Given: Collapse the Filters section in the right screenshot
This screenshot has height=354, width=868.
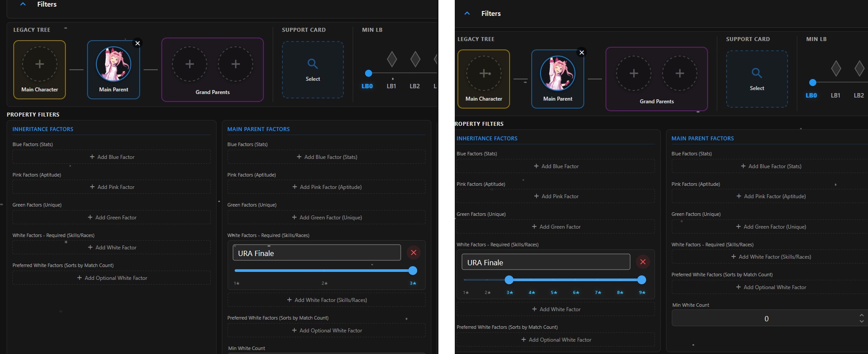Looking at the screenshot, I should pos(467,13).
